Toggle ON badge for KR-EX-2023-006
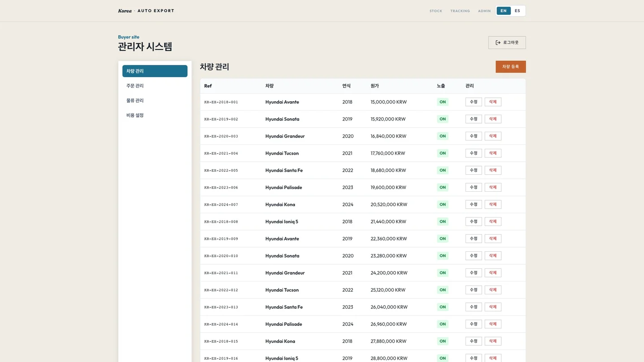644x362 pixels. click(443, 187)
